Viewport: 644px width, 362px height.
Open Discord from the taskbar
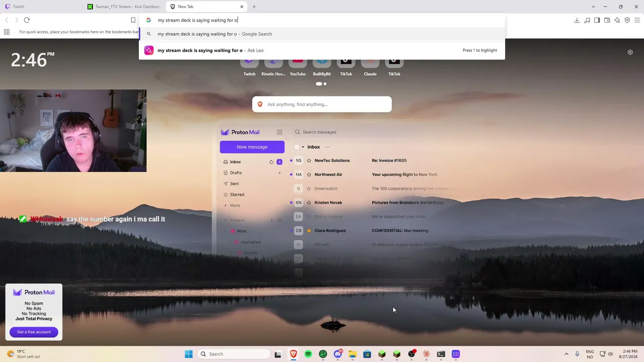click(x=338, y=354)
